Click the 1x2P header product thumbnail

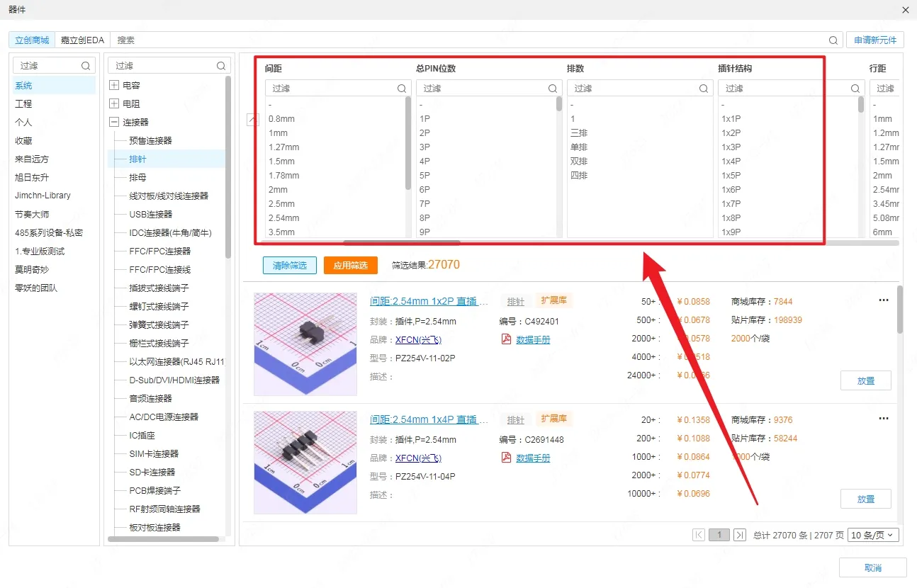pos(307,344)
